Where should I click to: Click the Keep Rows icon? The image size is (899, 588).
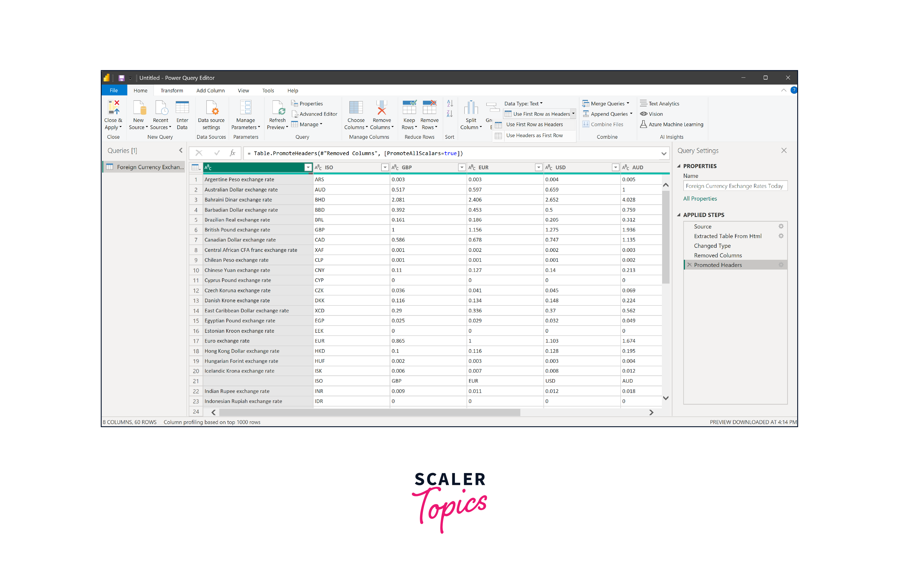pos(409,107)
